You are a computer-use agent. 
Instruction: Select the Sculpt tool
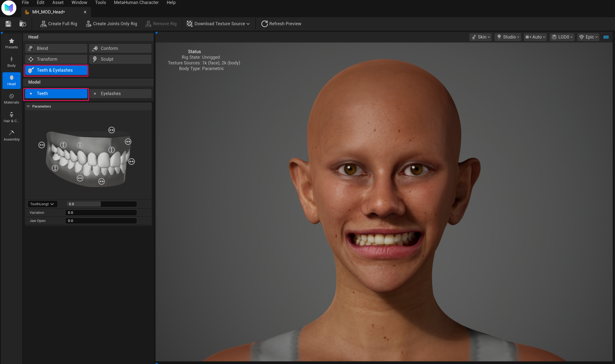120,59
